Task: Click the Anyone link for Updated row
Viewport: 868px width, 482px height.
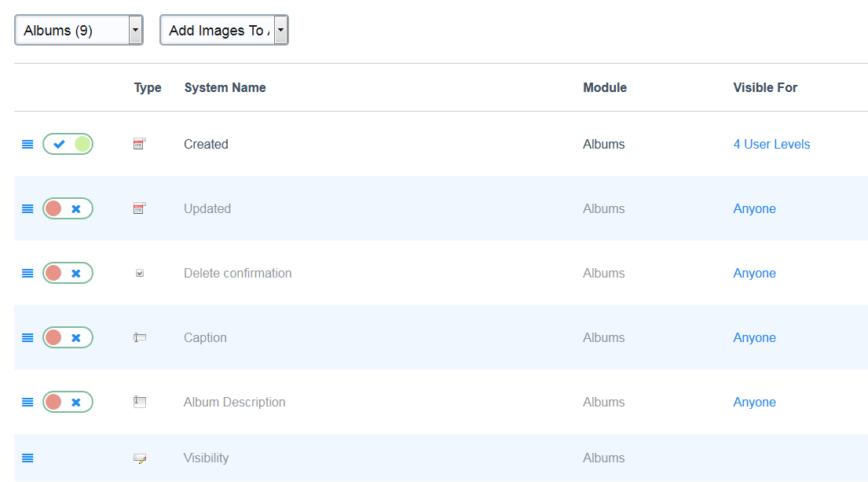Action: tap(754, 209)
